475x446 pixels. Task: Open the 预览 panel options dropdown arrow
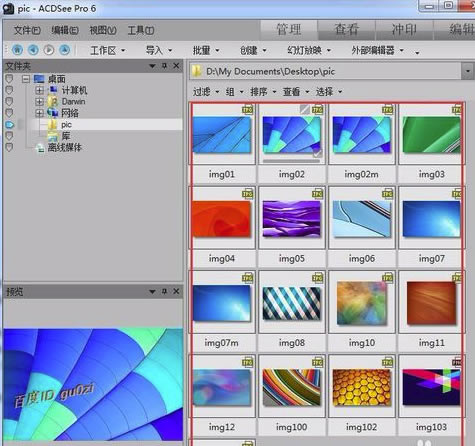pyautogui.click(x=152, y=292)
